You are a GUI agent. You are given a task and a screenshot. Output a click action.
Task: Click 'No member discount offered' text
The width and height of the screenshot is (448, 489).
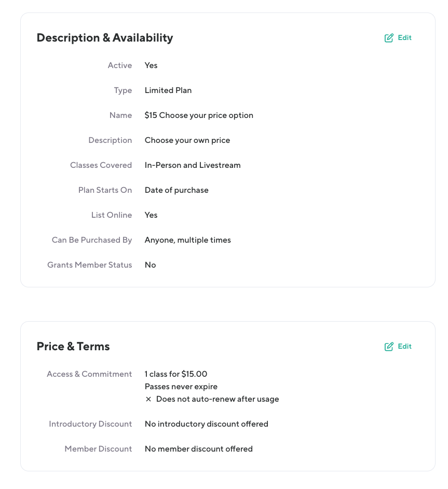pyautogui.click(x=198, y=449)
